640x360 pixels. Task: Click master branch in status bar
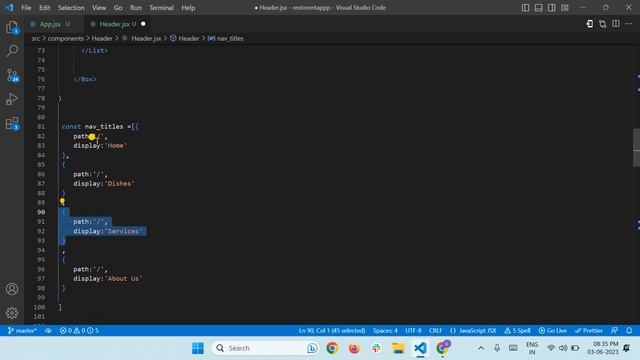tap(22, 331)
